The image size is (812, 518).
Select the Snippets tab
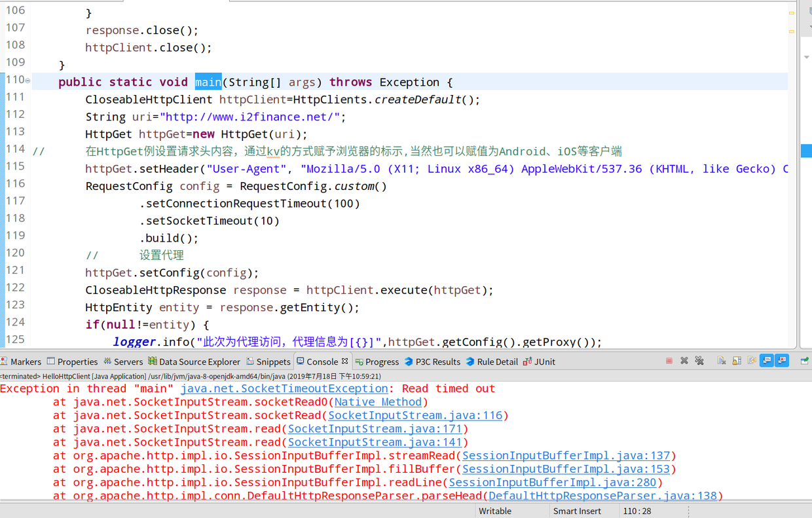[268, 361]
